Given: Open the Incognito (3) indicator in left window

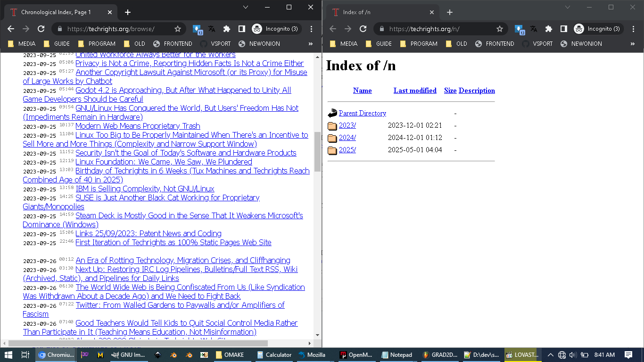Looking at the screenshot, I should point(276,29).
